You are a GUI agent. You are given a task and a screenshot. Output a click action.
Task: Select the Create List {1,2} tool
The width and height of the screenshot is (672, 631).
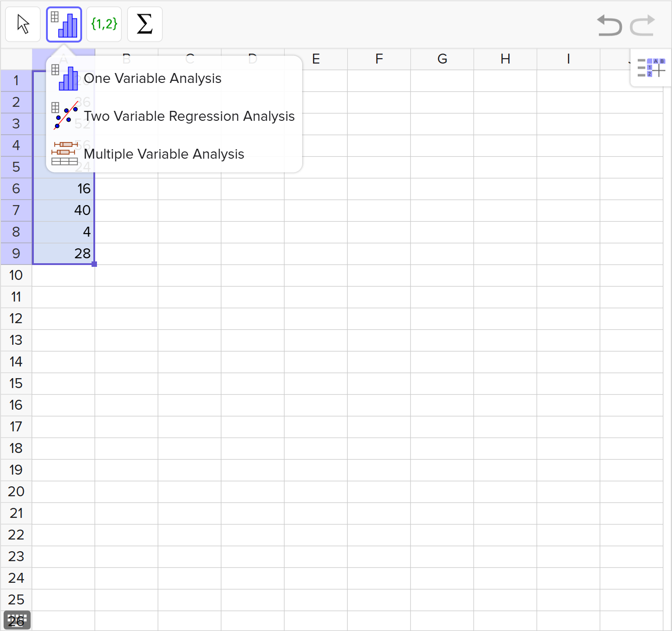(x=104, y=24)
